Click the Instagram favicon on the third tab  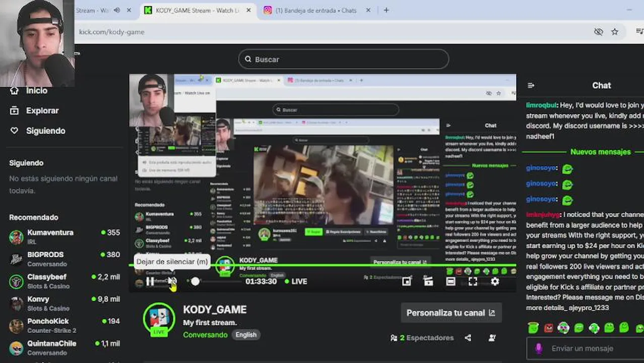268,10
